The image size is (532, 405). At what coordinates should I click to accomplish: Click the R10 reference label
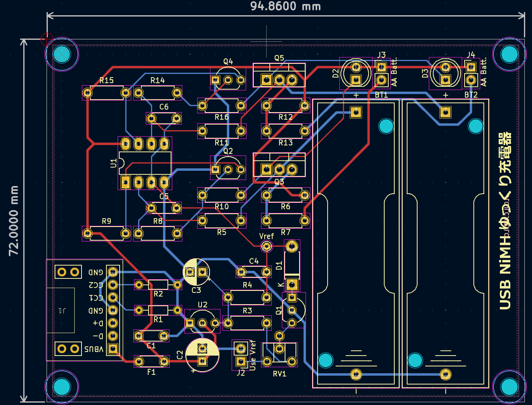[x=221, y=207]
